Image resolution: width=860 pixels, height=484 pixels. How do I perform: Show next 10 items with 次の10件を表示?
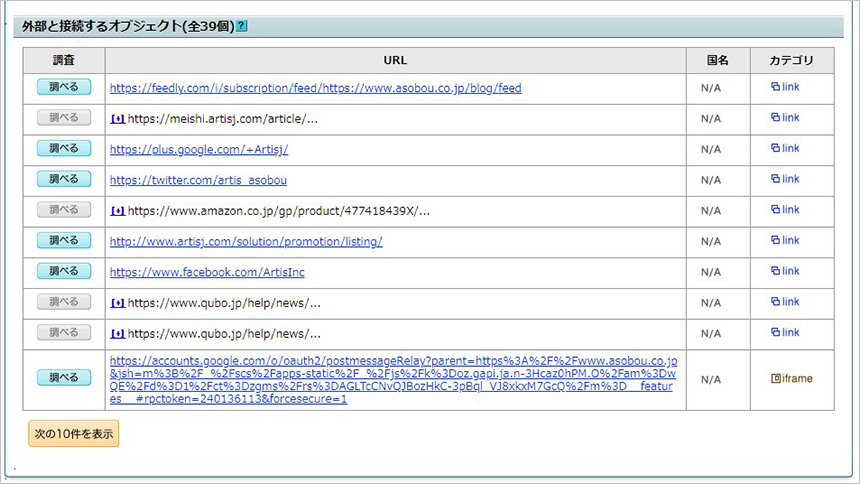pos(73,434)
